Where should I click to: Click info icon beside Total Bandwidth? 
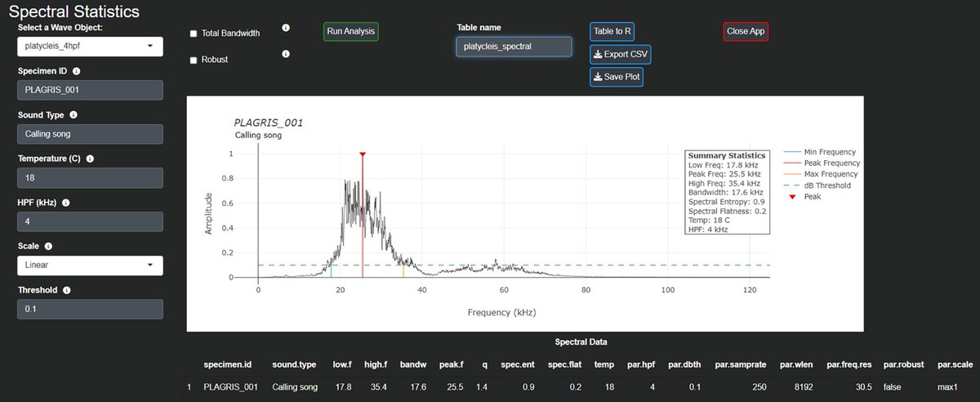(x=286, y=28)
